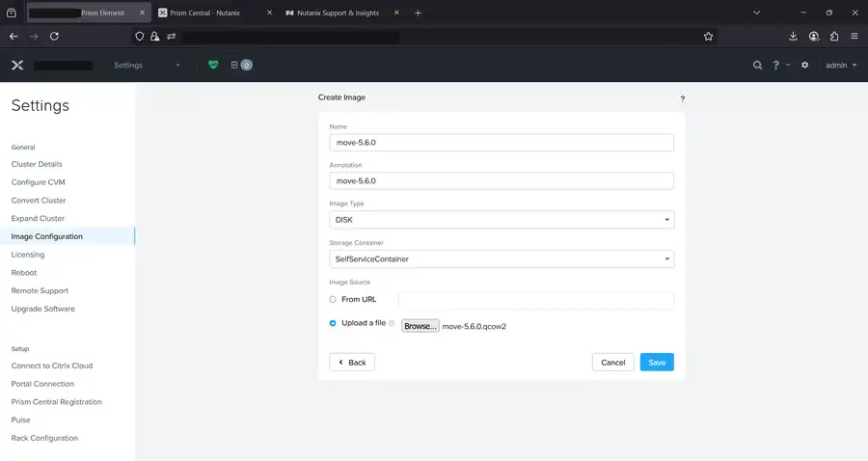
Task: Open a new browser tab
Action: point(418,13)
